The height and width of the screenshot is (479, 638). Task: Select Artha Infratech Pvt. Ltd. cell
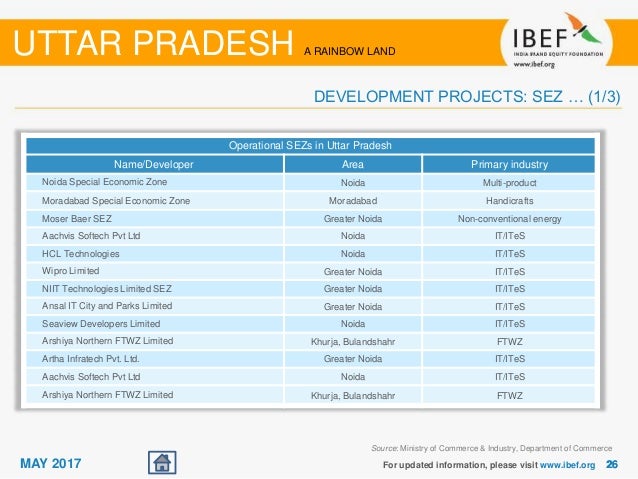[154, 359]
